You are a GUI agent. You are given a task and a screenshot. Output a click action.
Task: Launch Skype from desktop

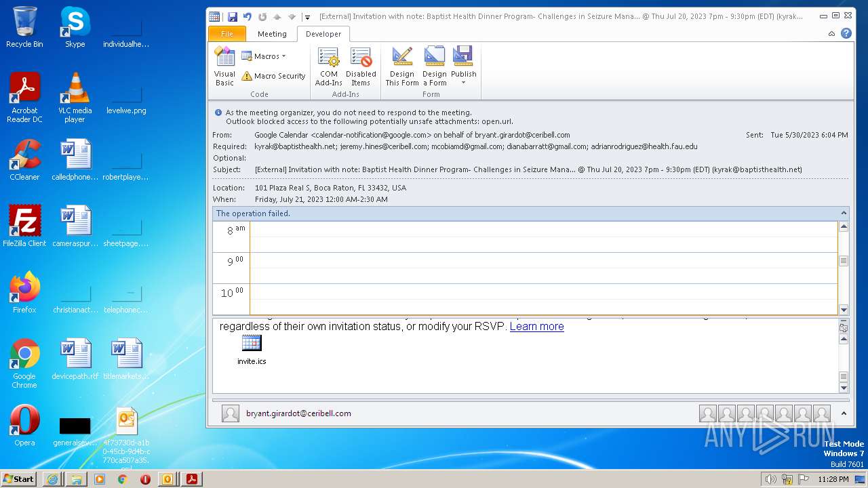[x=75, y=27]
